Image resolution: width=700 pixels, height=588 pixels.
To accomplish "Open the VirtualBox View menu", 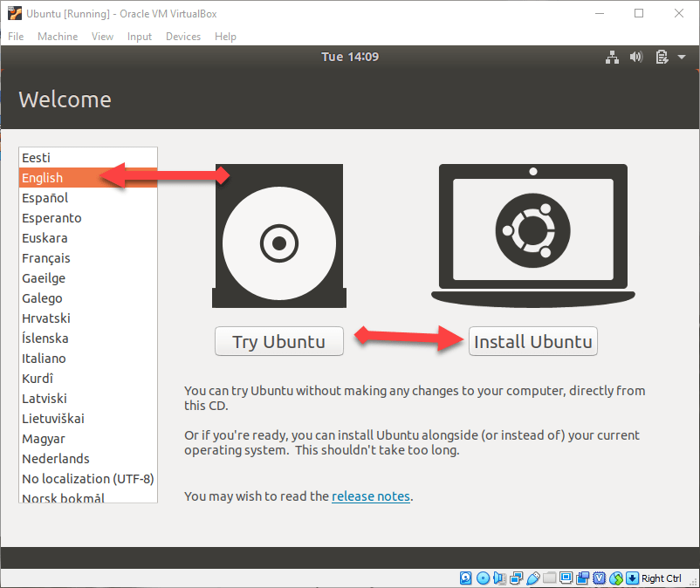I will click(102, 37).
